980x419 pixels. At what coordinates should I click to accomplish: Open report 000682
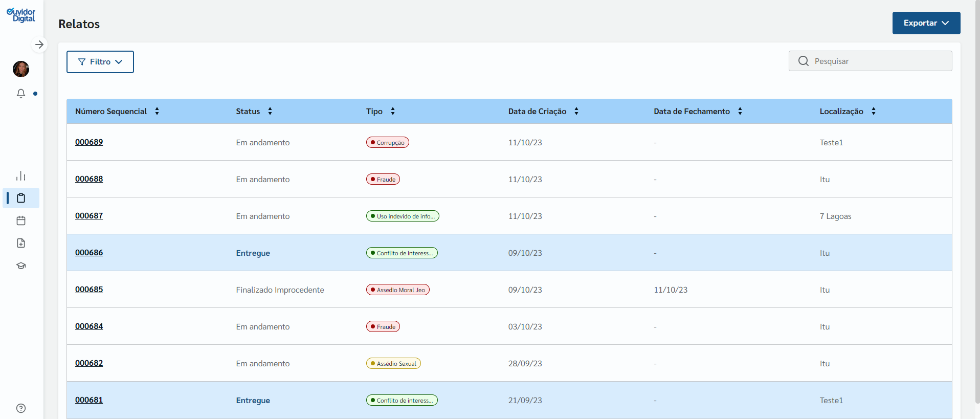(89, 363)
